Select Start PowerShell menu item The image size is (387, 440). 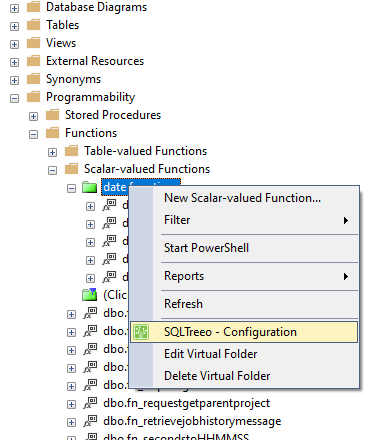point(244,248)
